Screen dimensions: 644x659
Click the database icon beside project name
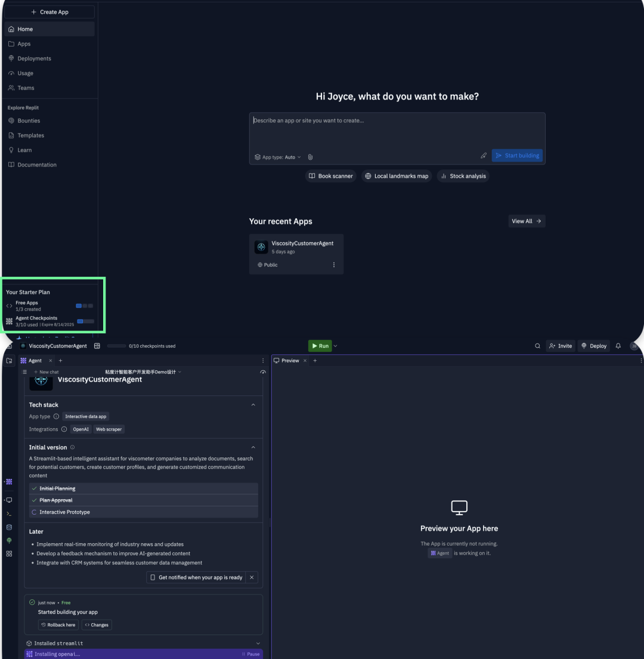coord(97,346)
